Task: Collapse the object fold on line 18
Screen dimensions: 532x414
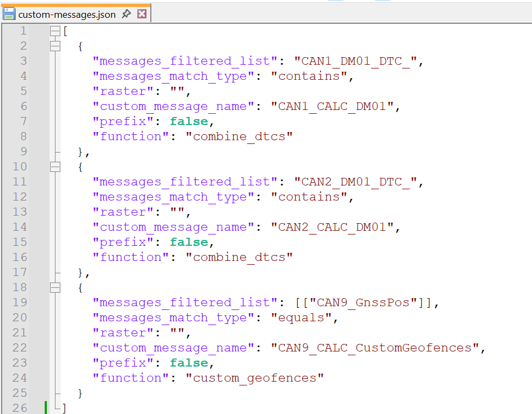Action: pyautogui.click(x=55, y=288)
